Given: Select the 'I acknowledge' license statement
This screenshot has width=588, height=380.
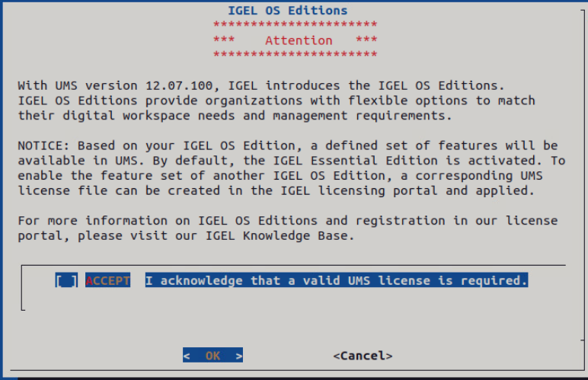Looking at the screenshot, I should point(336,281).
